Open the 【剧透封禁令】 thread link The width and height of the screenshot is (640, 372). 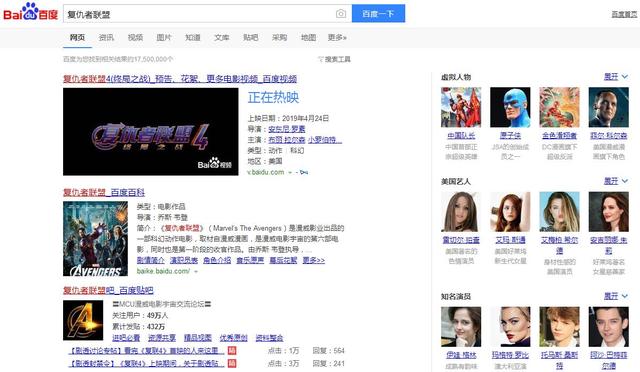146,363
